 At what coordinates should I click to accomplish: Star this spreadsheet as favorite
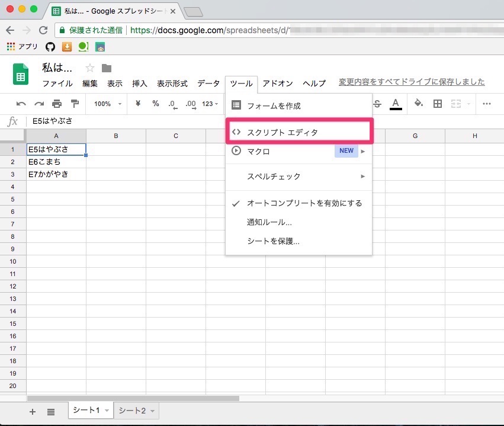[x=90, y=68]
